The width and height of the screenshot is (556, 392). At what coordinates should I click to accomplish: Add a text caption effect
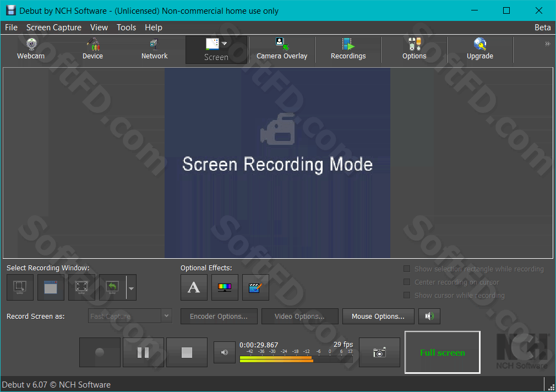(x=194, y=287)
